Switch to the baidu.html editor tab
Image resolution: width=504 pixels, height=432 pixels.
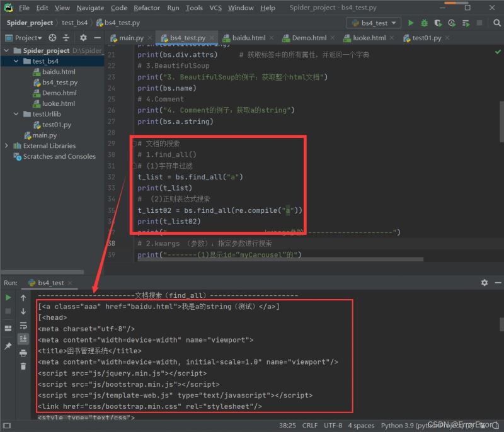[x=249, y=38]
